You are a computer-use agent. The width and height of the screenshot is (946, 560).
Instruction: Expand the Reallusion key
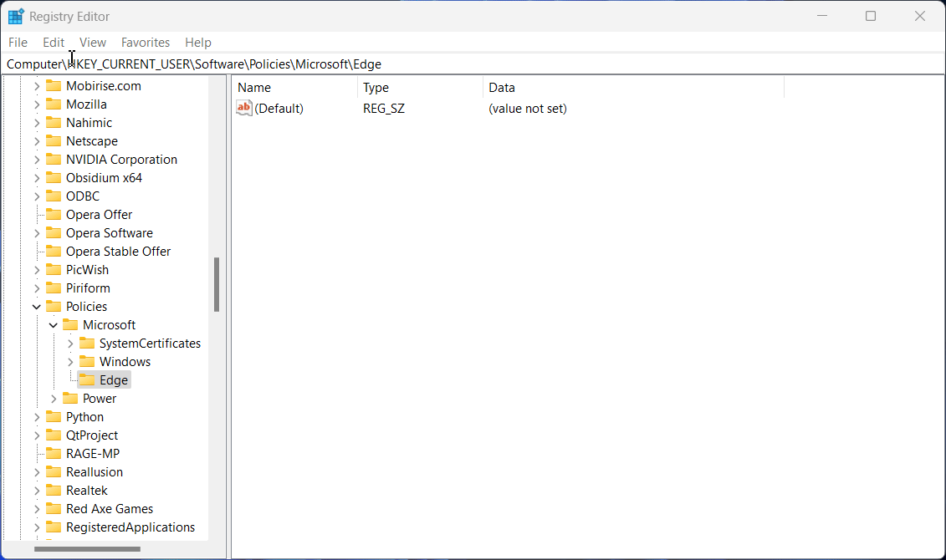pyautogui.click(x=37, y=472)
